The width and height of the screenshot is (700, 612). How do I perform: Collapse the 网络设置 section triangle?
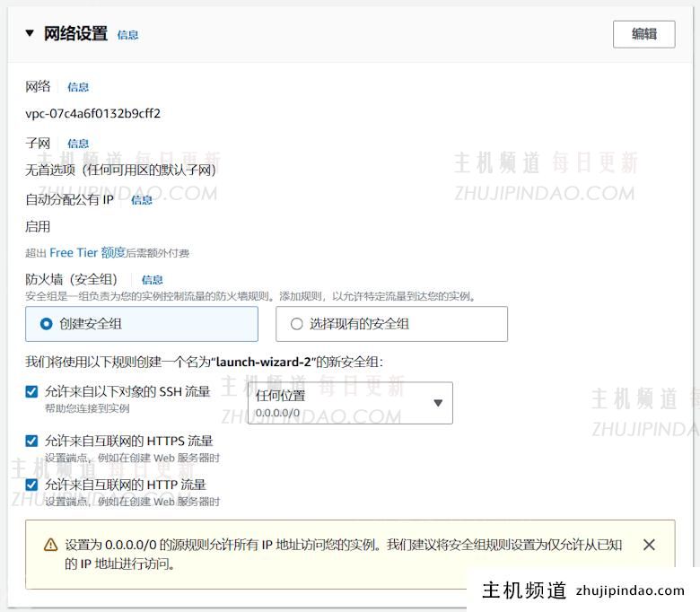(30, 34)
